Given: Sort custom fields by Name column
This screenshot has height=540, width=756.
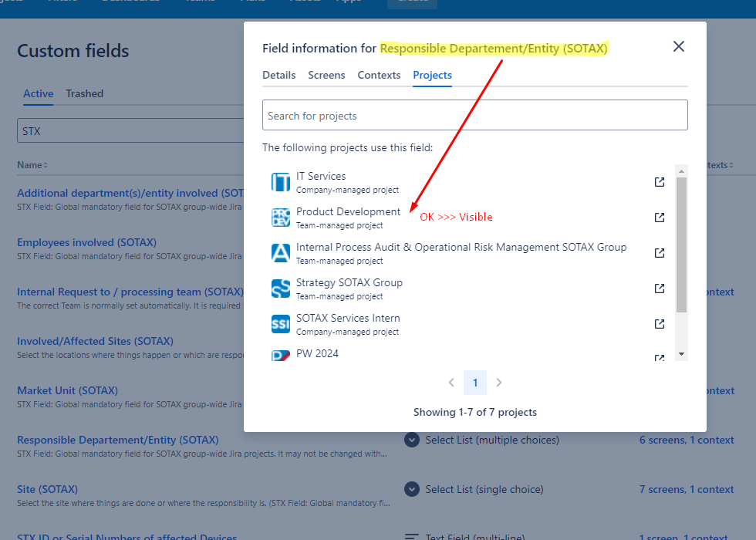Looking at the screenshot, I should pos(32,165).
